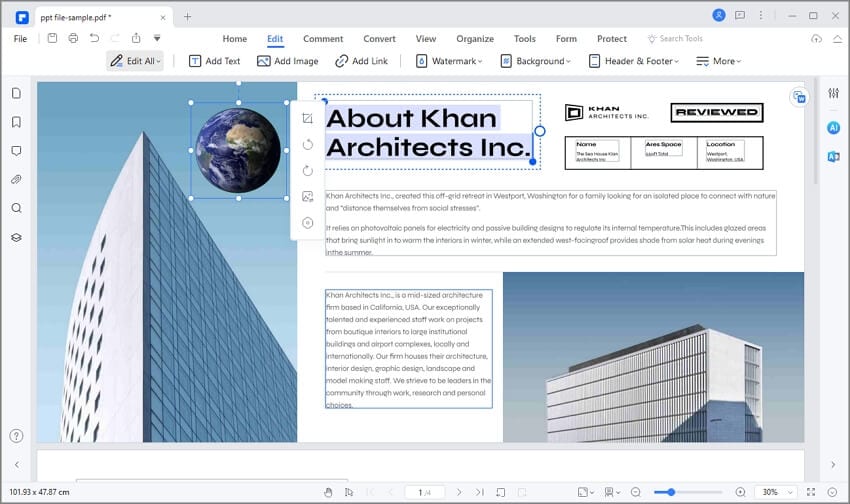
Task: Click the page number input field
Action: tap(424, 492)
